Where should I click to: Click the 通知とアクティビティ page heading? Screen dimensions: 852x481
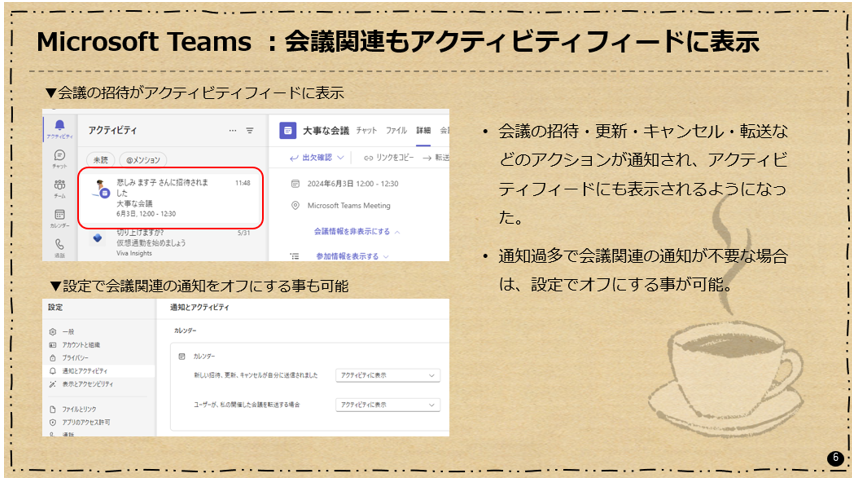[199, 308]
